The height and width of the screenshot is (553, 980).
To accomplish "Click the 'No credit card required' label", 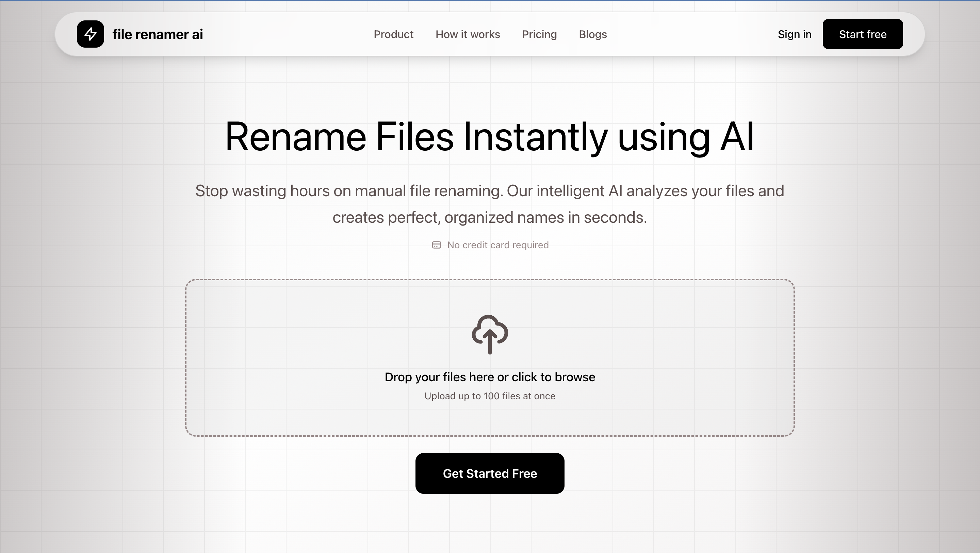I will 497,245.
